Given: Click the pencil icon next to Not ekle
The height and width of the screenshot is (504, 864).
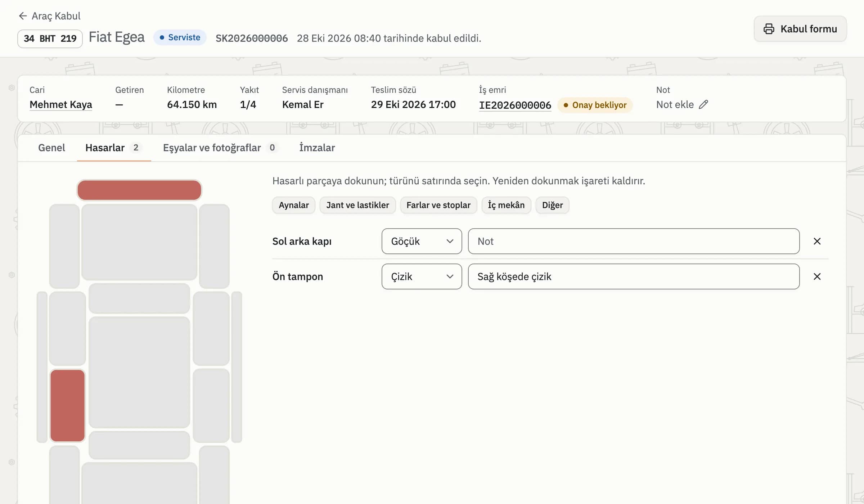Looking at the screenshot, I should pos(703,104).
